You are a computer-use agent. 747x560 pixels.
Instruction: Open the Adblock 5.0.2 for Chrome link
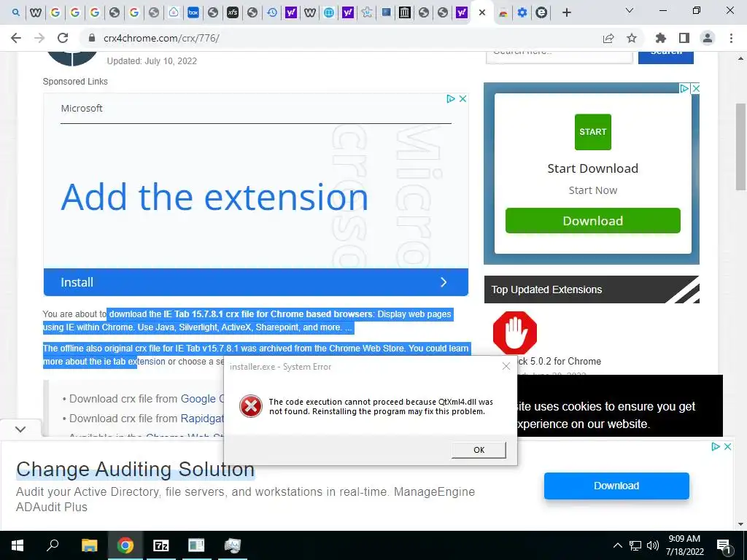point(560,362)
